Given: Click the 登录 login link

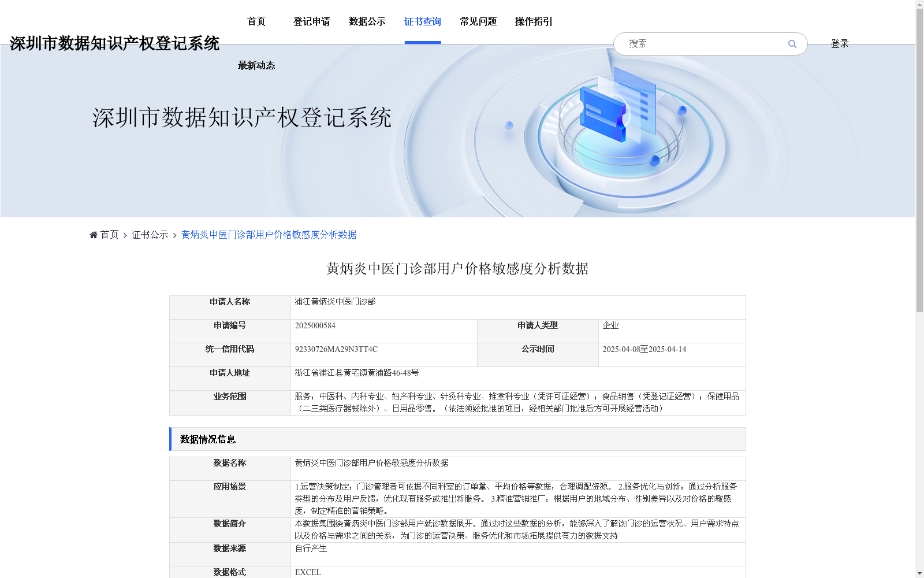Looking at the screenshot, I should [840, 43].
